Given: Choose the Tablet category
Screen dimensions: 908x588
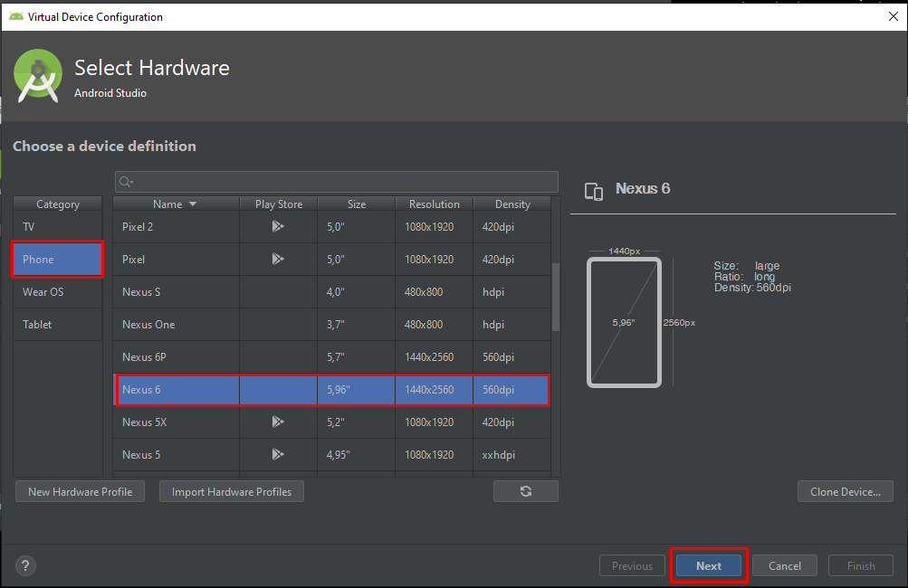Looking at the screenshot, I should [58, 325].
